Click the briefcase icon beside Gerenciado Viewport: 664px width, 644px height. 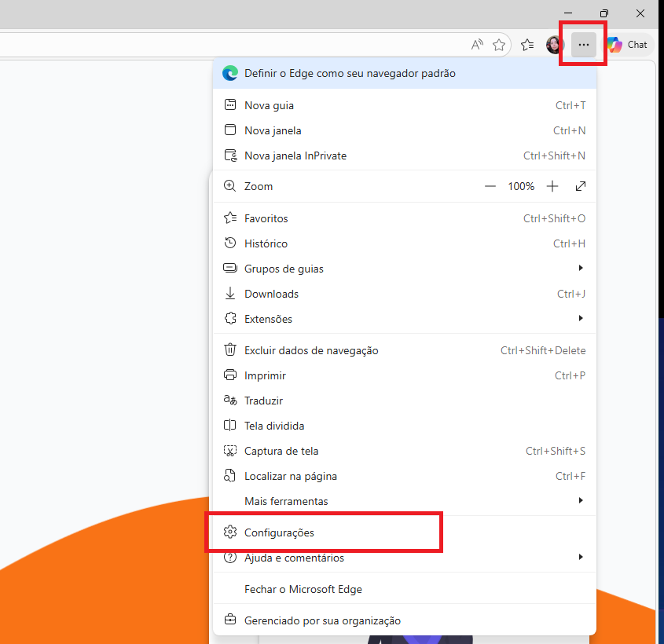230,620
